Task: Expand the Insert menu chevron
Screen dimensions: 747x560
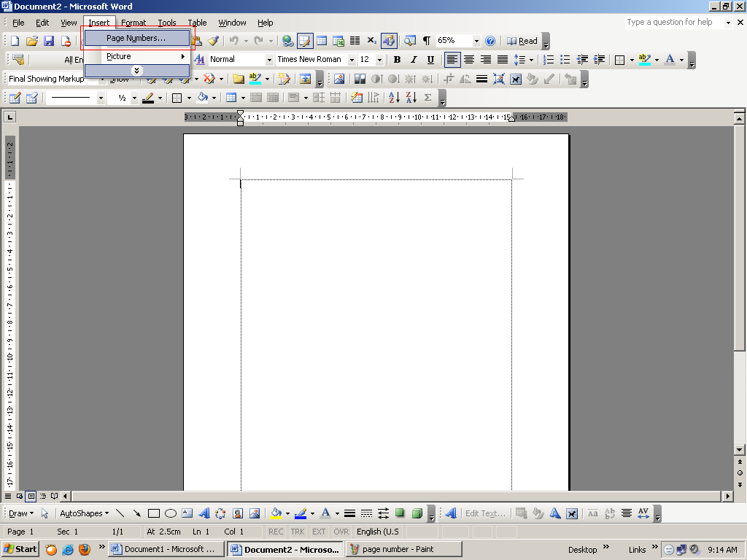Action: click(136, 71)
